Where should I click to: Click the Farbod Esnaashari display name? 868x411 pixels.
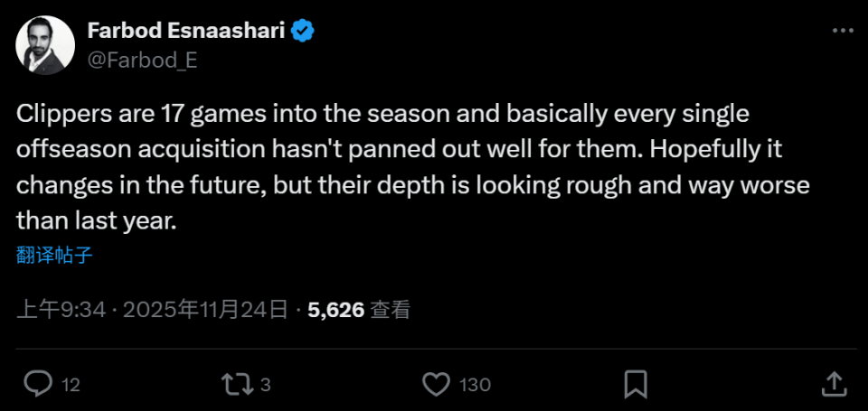187,31
